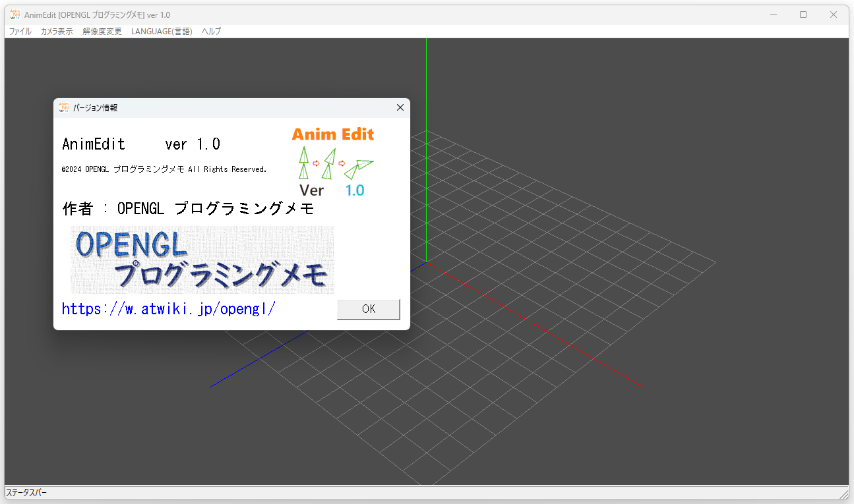Viewport: 854px width, 504px height.
Task: Open the https://w.atwiki.jp/opengl/ link
Action: point(168,308)
